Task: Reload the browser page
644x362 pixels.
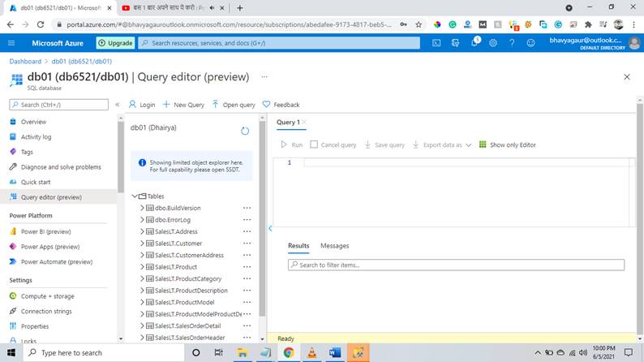Action: coord(41,24)
